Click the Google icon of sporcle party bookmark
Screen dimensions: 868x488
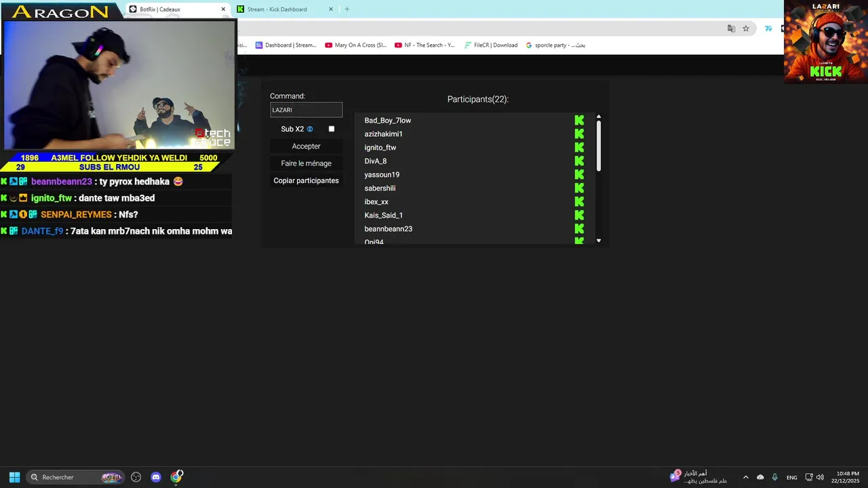point(529,45)
